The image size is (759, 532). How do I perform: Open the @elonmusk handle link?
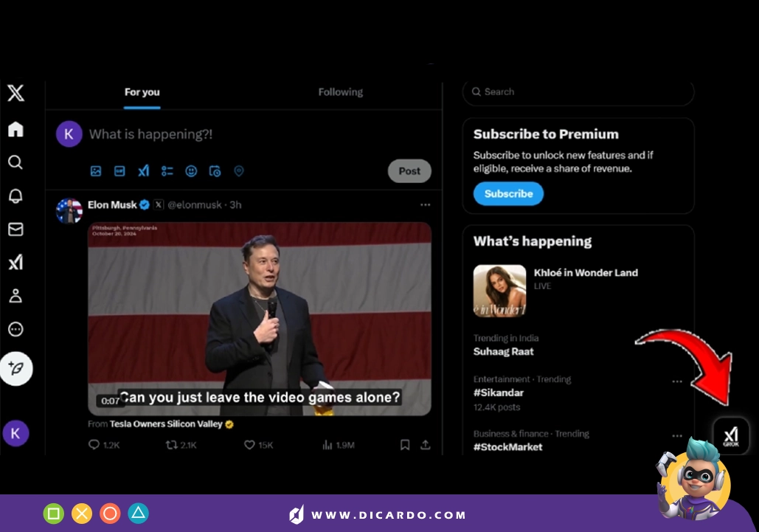click(195, 205)
